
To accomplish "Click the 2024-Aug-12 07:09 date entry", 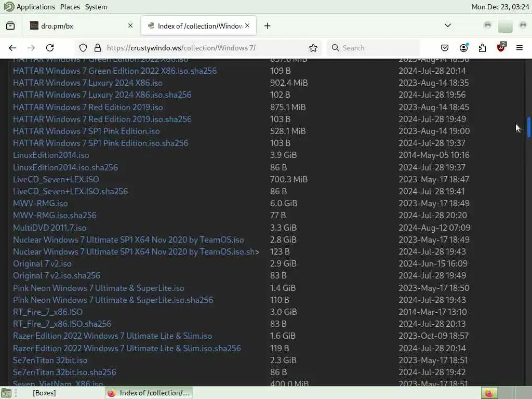I will coord(434,228).
